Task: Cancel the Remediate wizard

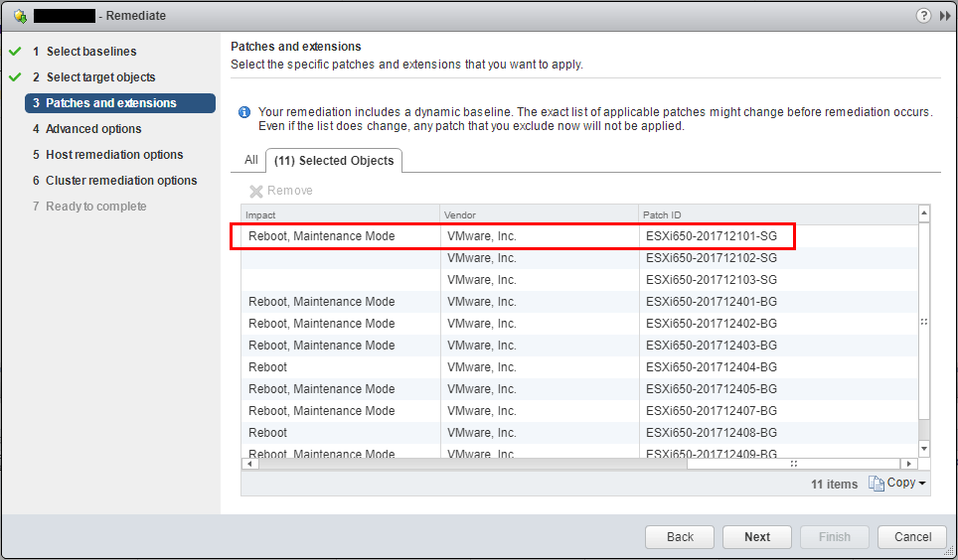Action: 912,537
